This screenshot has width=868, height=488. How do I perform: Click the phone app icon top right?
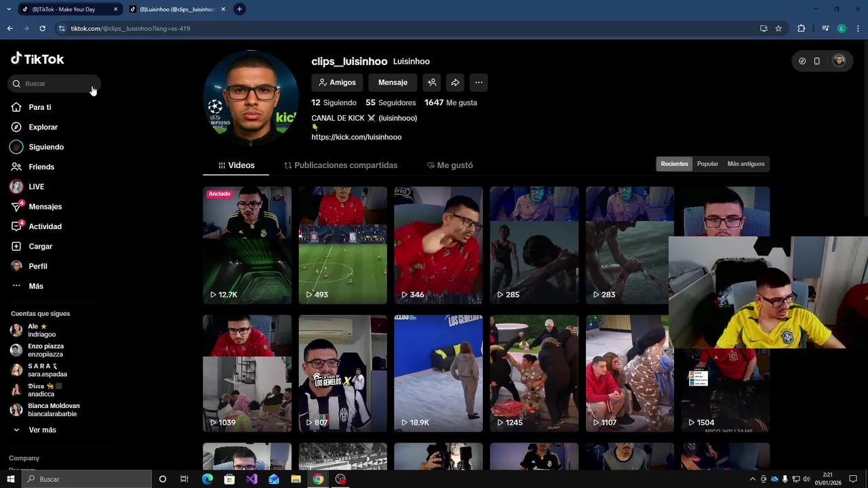pos(817,61)
